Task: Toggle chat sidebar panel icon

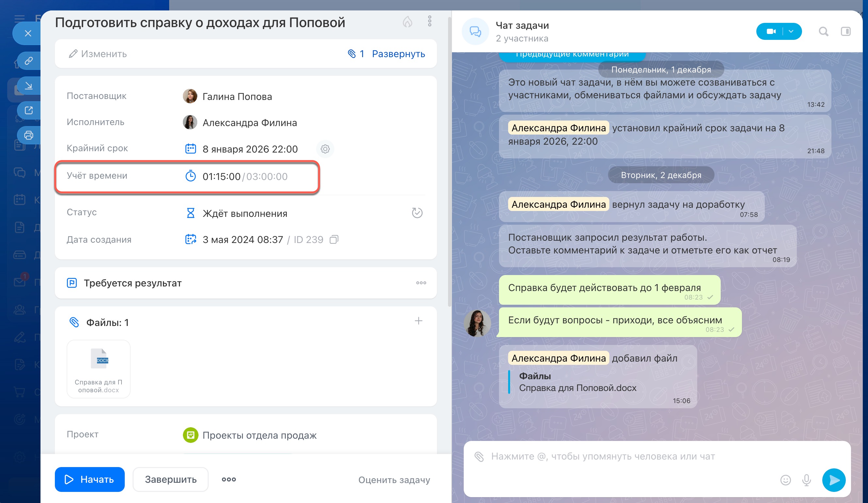Action: [x=845, y=32]
